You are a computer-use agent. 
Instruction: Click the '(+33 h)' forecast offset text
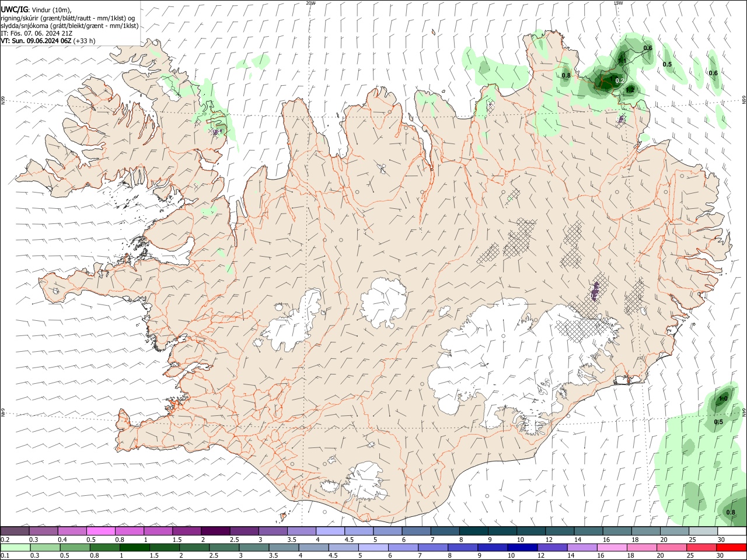pos(85,41)
